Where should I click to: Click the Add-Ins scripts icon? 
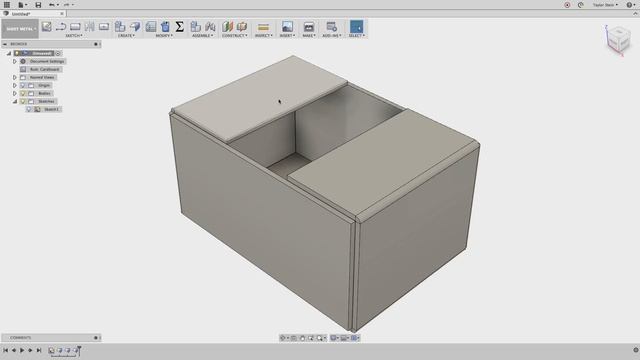(x=331, y=27)
